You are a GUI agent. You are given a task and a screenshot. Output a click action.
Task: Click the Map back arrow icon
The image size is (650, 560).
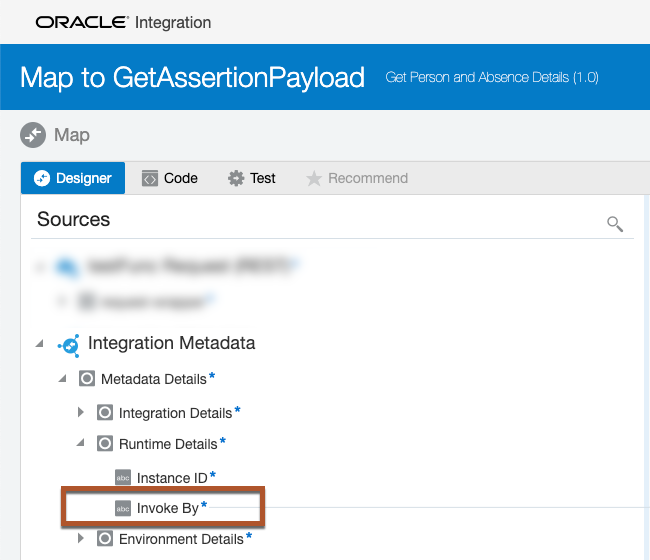[33, 134]
